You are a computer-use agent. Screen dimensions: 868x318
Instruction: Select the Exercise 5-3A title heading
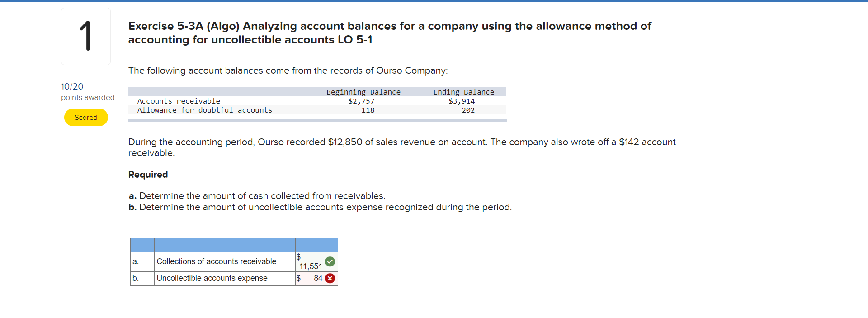coord(389,33)
